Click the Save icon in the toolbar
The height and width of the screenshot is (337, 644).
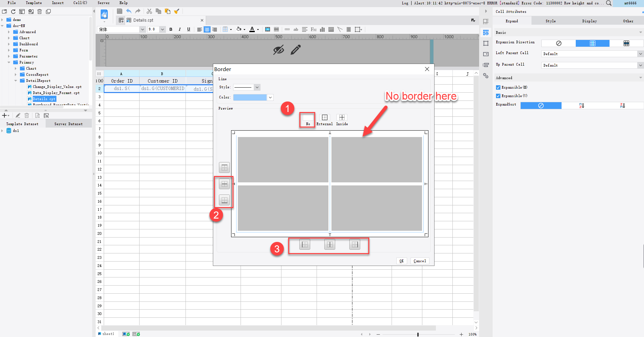point(120,11)
